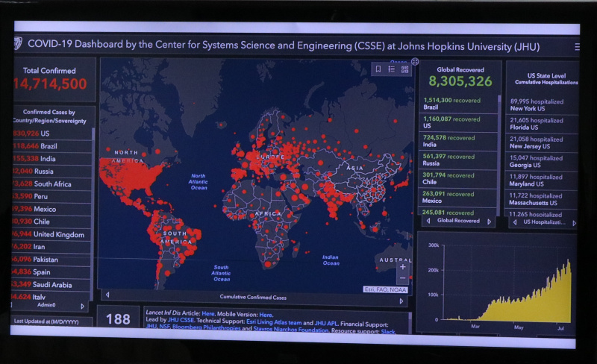This screenshot has height=364, width=597.
Task: Select Brazil 1,514,300 recovered row
Action: [459, 104]
